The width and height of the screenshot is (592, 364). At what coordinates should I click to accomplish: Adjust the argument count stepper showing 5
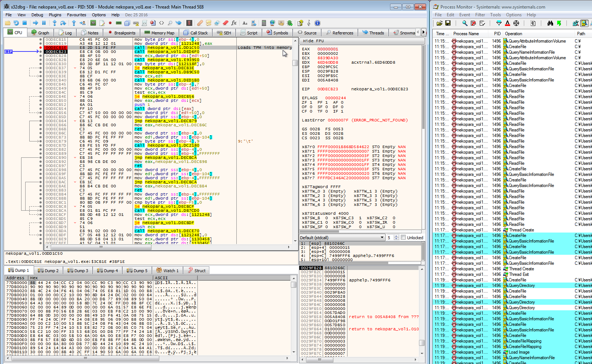pyautogui.click(x=396, y=237)
